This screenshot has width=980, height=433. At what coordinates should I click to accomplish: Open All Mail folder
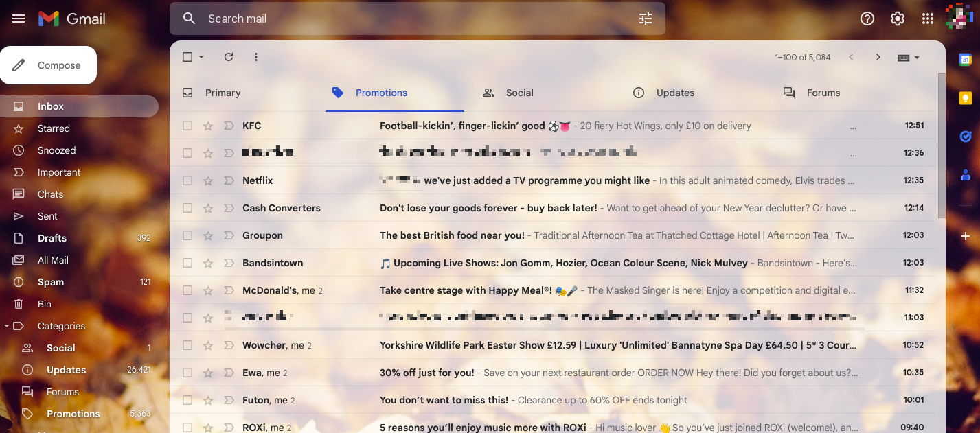tap(79, 260)
